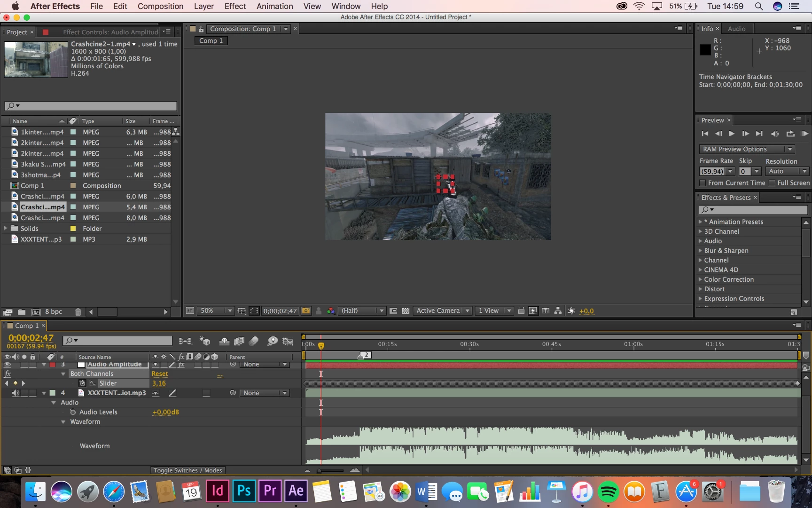Viewport: 812px width, 508px height.
Task: Switch to Effect Controls tab
Action: click(110, 32)
